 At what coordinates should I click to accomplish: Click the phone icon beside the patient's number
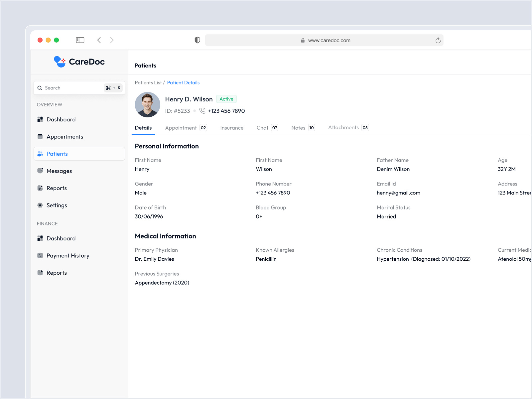point(202,111)
